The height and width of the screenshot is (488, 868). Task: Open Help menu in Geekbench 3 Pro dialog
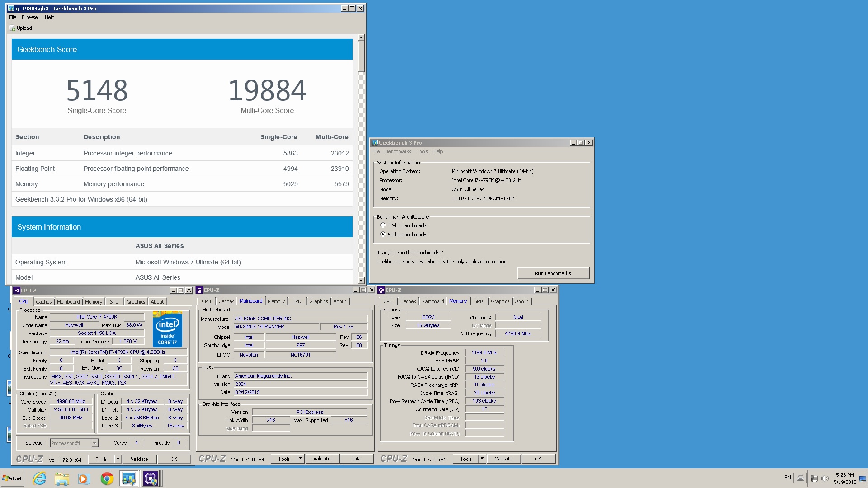[x=438, y=151]
